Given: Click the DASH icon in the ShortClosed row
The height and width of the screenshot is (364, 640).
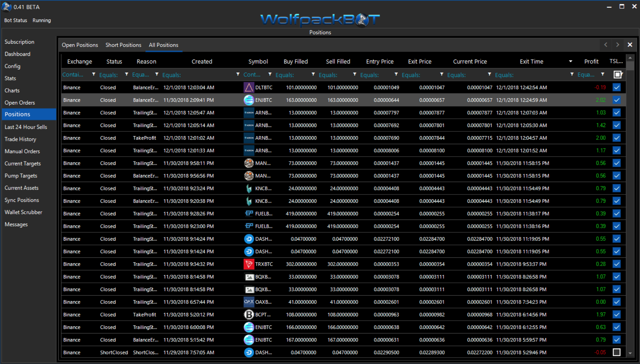Looking at the screenshot, I should (x=249, y=352).
